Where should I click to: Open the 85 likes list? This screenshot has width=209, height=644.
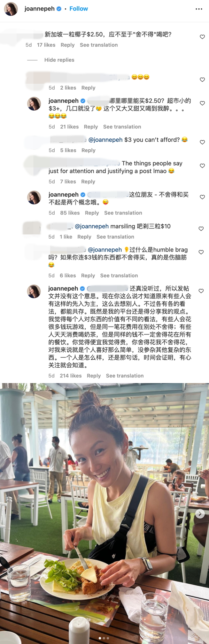70,213
